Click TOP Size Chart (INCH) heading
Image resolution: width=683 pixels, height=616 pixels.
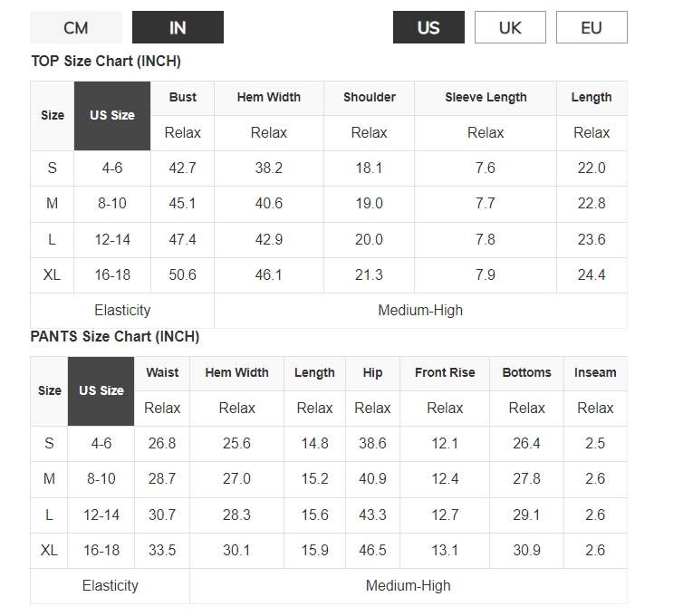click(x=106, y=62)
